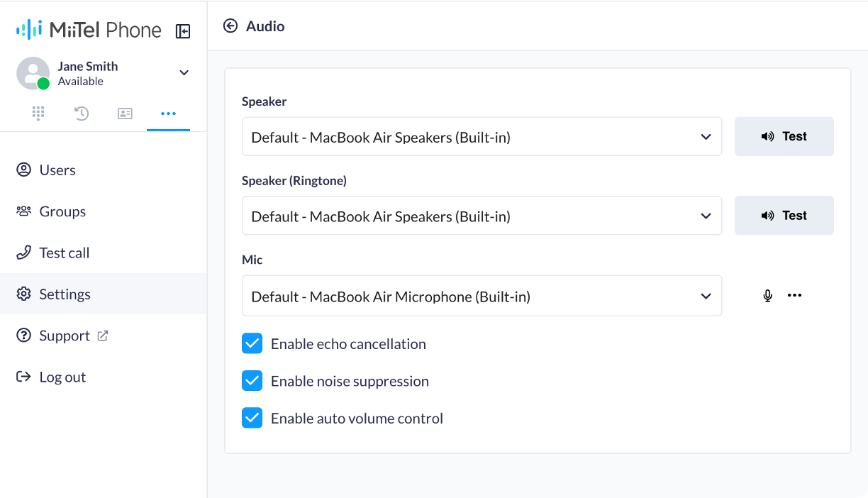Uncheck Enable noise suppression
The width and height of the screenshot is (868, 498).
click(252, 381)
